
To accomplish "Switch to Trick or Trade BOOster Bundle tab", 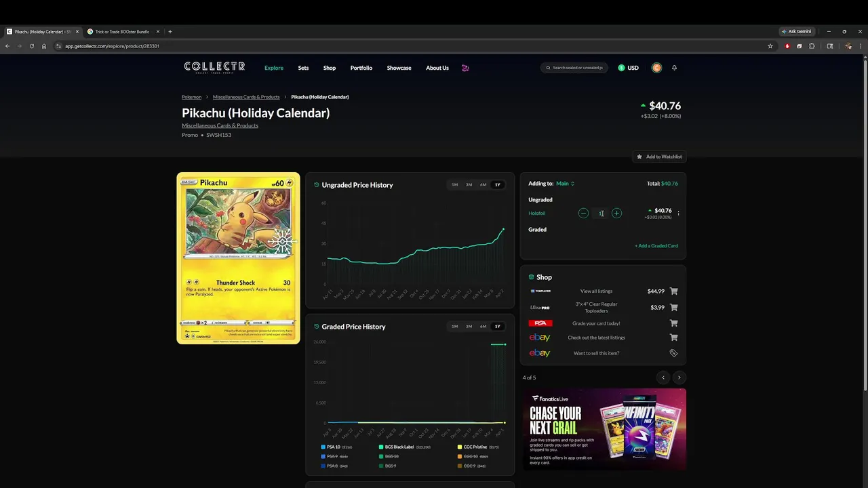I will pos(123,32).
